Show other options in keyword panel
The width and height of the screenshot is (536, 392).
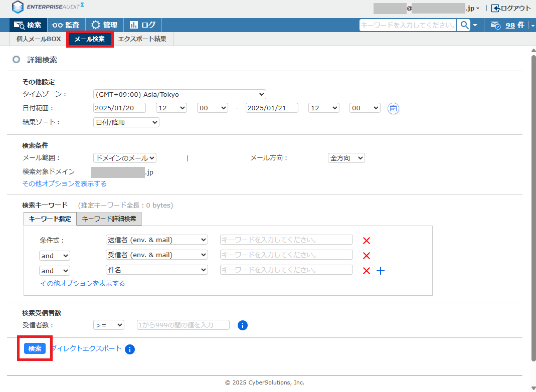83,283
